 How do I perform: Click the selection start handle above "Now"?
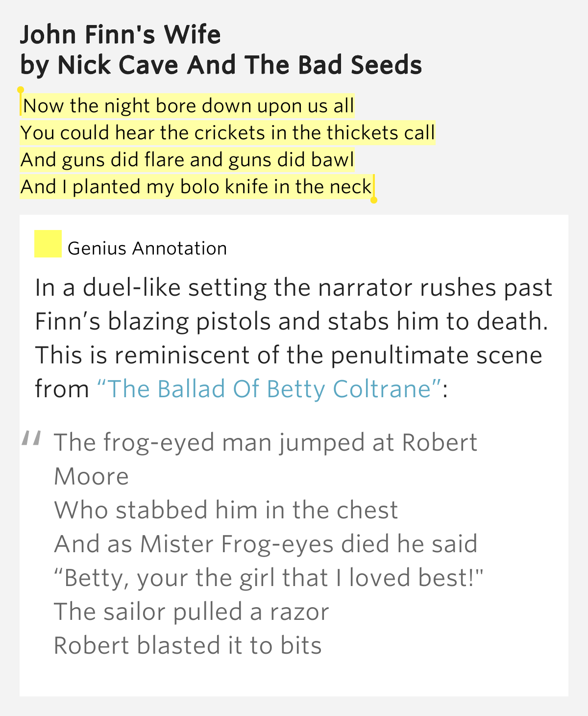tap(21, 91)
